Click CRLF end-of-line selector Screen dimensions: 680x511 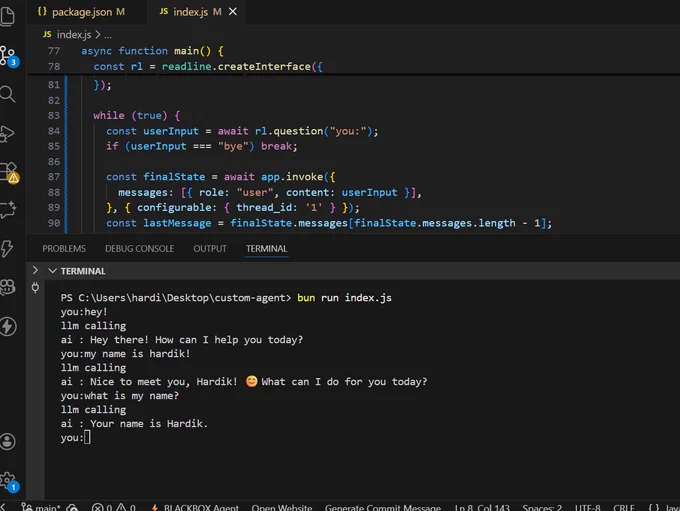(x=624, y=508)
